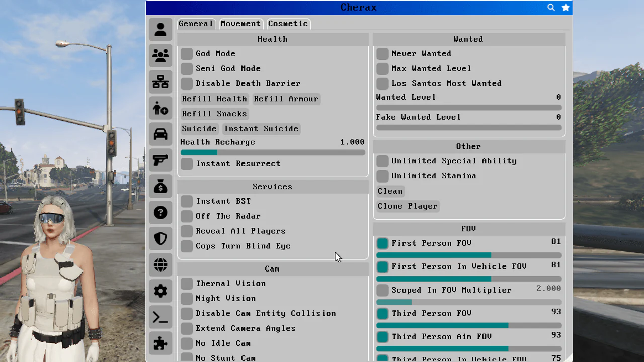The width and height of the screenshot is (644, 362).
Task: Enable Instant BST checkbox
Action: pos(187,201)
